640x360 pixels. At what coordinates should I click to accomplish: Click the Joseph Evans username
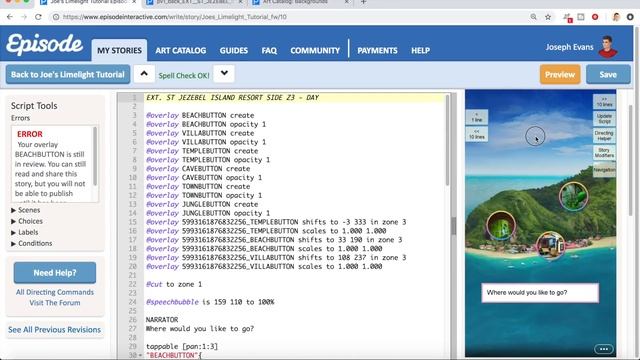click(569, 47)
